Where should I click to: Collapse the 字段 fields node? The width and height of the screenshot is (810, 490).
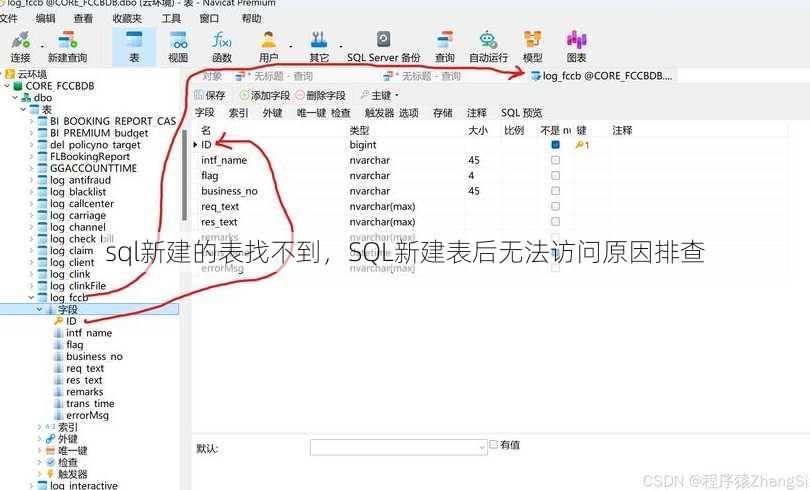click(x=39, y=309)
